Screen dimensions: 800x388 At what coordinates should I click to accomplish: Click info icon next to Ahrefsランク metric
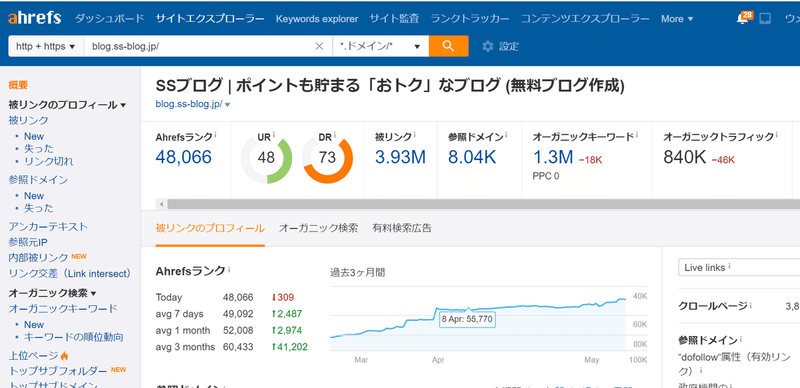[x=215, y=135]
